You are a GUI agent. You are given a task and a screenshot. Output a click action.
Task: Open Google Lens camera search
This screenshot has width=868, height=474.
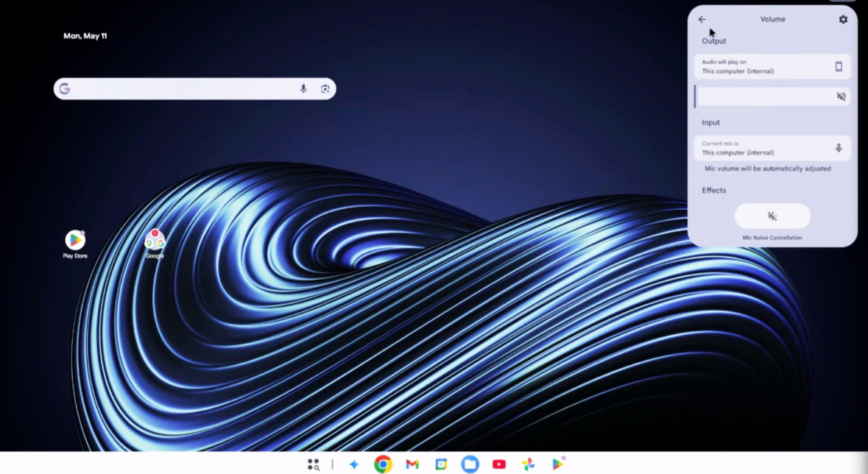click(325, 88)
